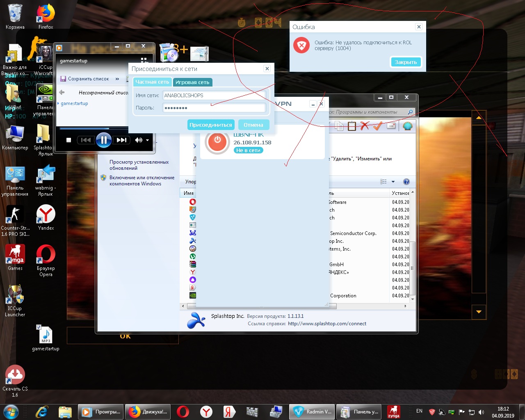This screenshot has height=420, width=525.
Task: Open the system tray volume icon
Action: [x=481, y=412]
